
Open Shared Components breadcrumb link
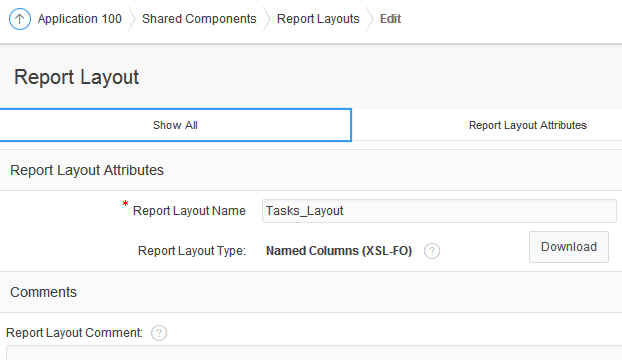pyautogui.click(x=199, y=19)
